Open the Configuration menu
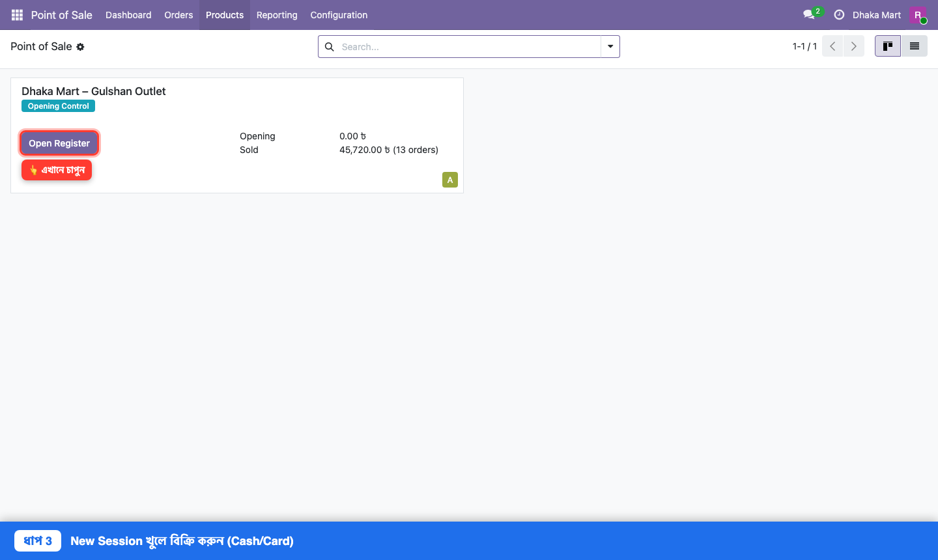Screen dimensions: 938x560 339,15
